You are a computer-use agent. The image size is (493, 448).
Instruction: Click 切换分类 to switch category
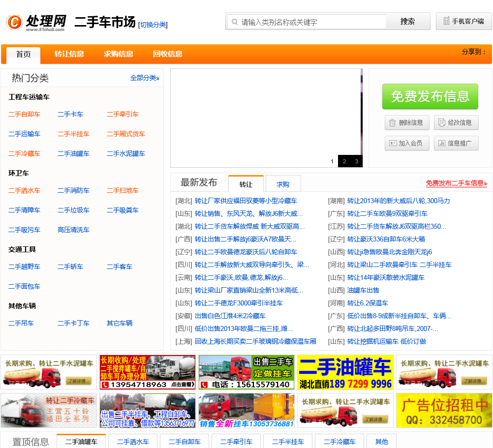tap(153, 25)
